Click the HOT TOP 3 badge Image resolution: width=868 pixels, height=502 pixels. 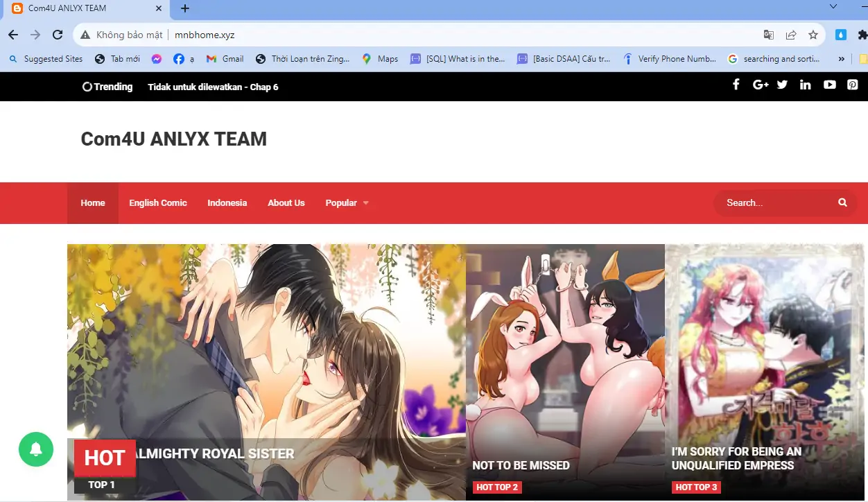point(696,487)
